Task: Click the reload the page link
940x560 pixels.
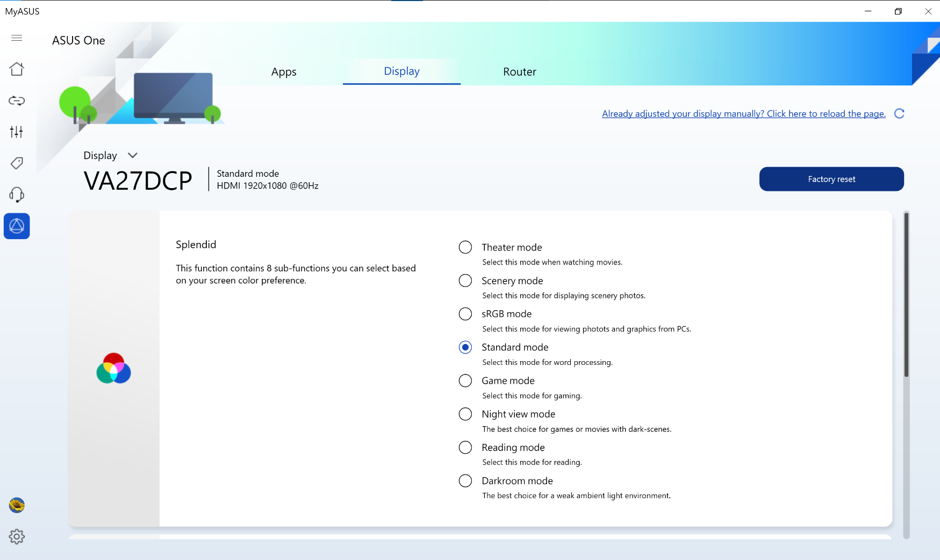Action: [744, 113]
